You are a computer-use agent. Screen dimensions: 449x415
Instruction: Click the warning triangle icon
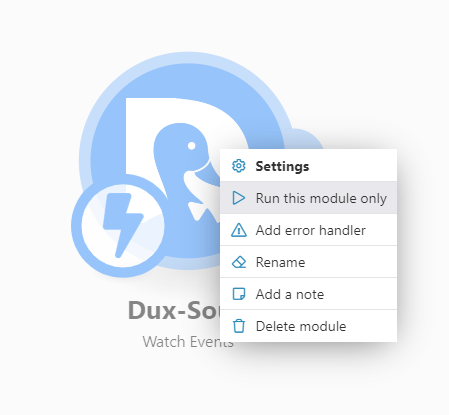coord(239,230)
